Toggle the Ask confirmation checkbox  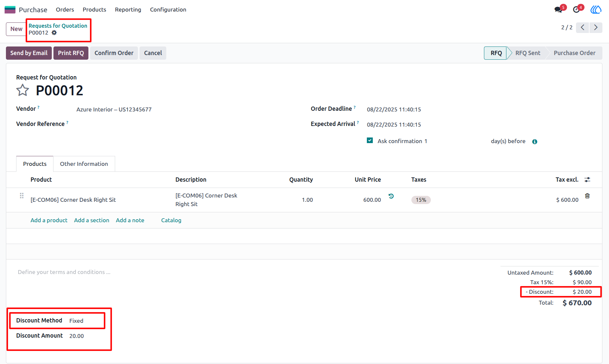click(370, 140)
